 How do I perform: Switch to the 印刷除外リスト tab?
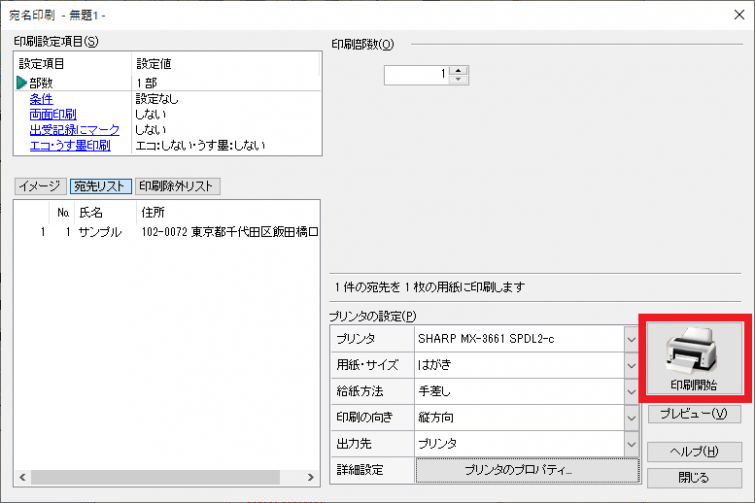tap(177, 186)
